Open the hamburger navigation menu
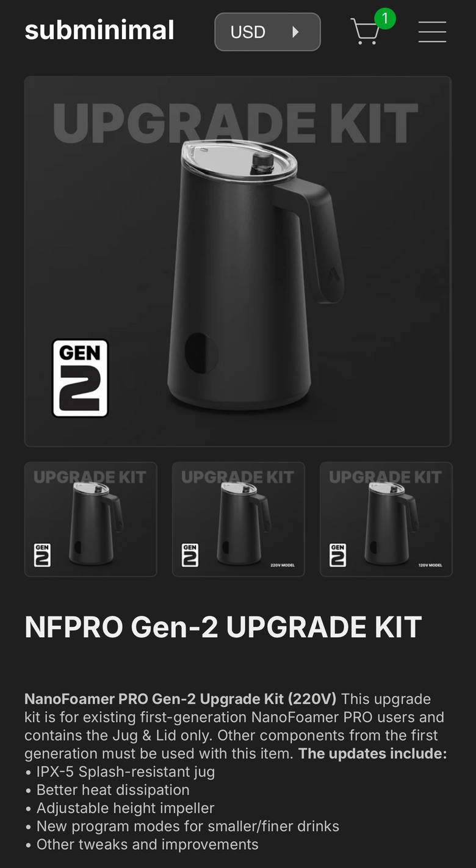Image resolution: width=476 pixels, height=868 pixels. 432,32
